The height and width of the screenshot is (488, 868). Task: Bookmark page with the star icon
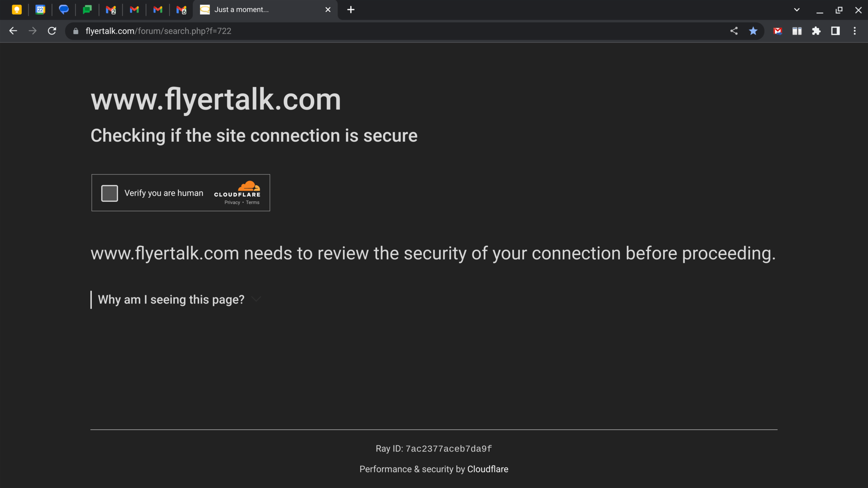[753, 31]
